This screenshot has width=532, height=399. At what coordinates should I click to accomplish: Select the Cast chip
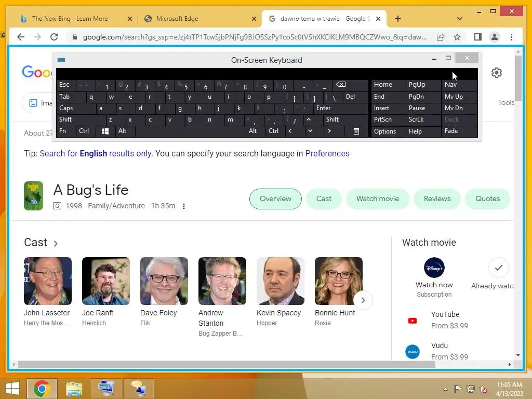(x=324, y=199)
